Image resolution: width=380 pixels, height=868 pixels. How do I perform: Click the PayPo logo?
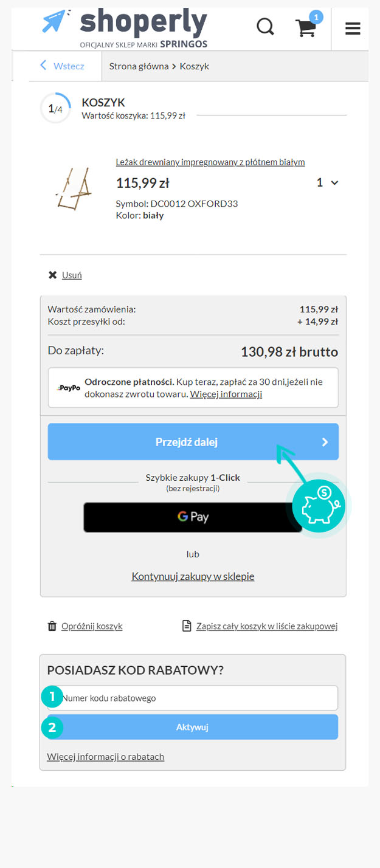click(69, 388)
